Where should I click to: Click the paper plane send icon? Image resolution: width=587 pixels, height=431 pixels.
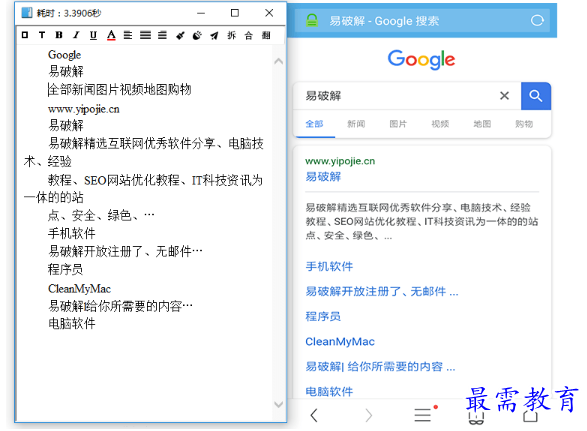(214, 36)
